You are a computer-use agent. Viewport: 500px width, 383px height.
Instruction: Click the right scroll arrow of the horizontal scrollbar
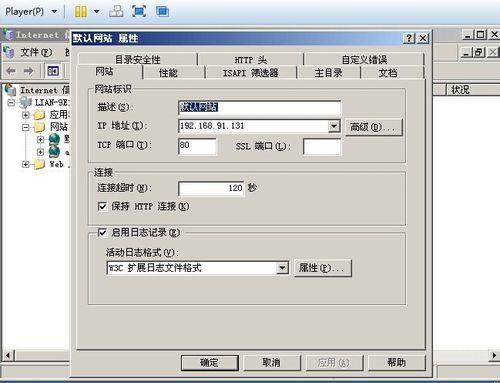point(494,355)
